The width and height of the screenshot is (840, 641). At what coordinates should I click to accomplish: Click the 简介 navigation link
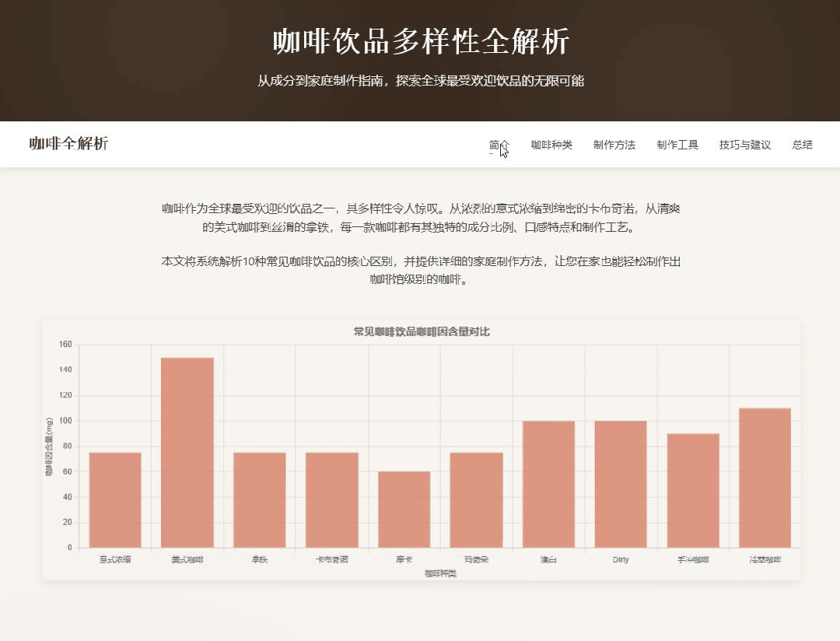tap(499, 145)
